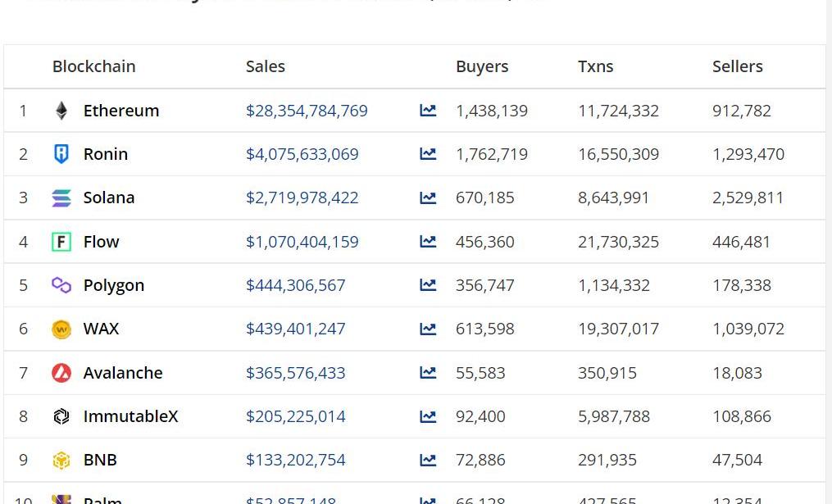Open the sales chart for Avalanche
The image size is (832, 504).
428,372
